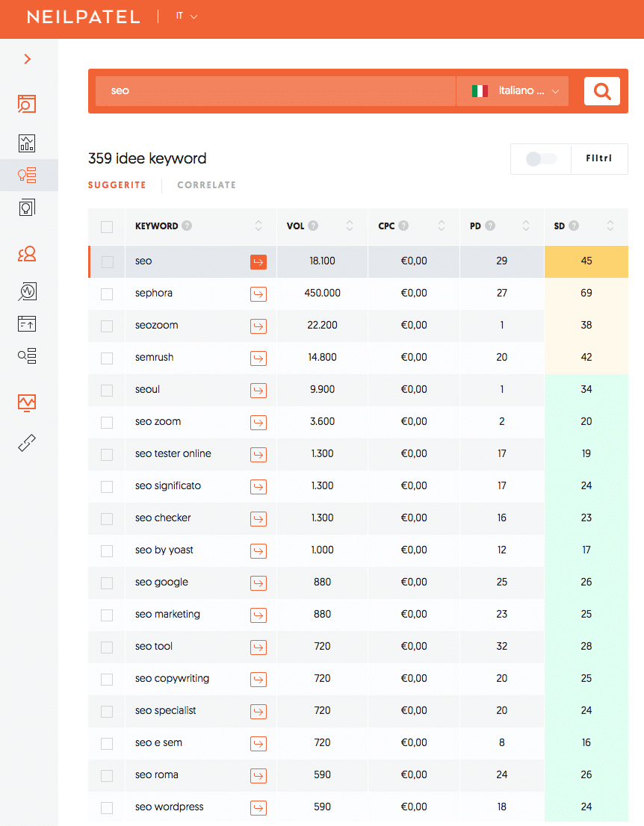Click the 450.000 volume value

pos(323,293)
